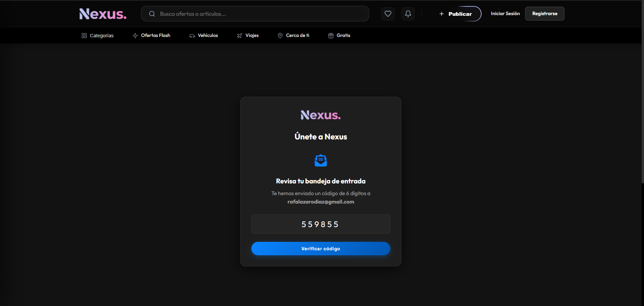The width and height of the screenshot is (644, 306).
Task: Click the heading 'Únete a Nexus'
Action: pos(321,137)
